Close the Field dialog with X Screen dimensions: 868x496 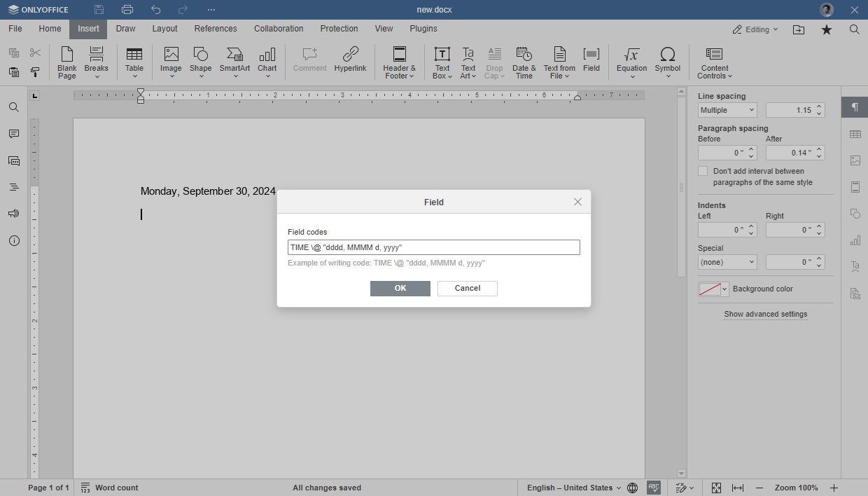pos(577,202)
